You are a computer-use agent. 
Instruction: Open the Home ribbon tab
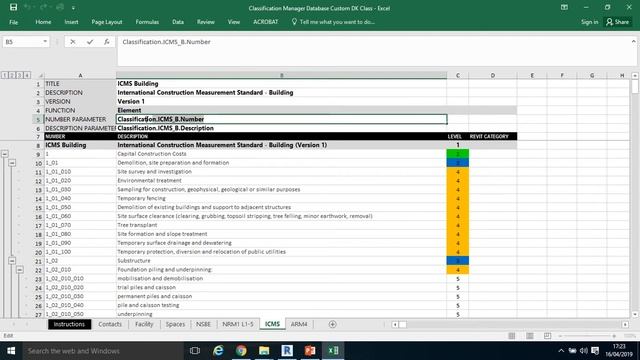tap(43, 22)
